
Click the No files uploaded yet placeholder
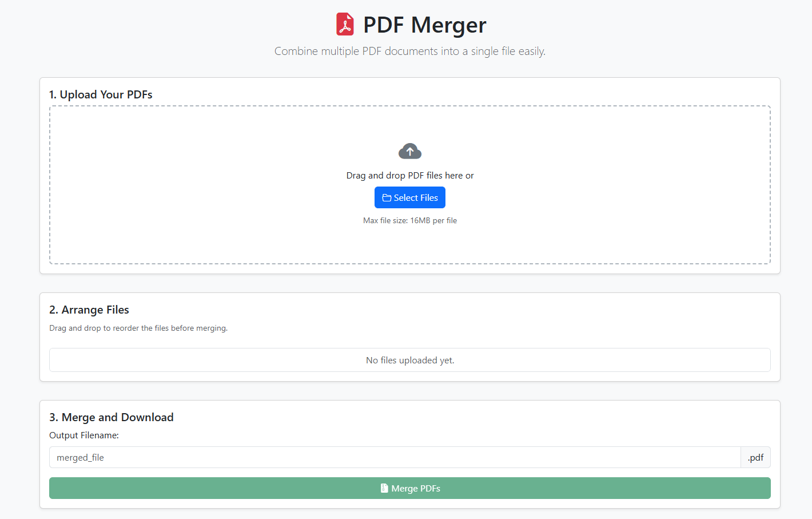[x=409, y=360]
